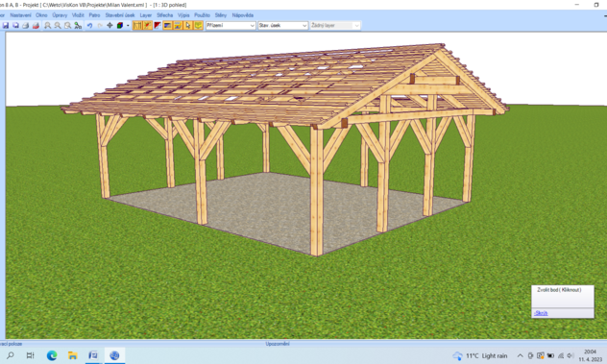This screenshot has height=364, width=607.
Task: Switch to the blue taskbar app with white square
Action: point(93,355)
